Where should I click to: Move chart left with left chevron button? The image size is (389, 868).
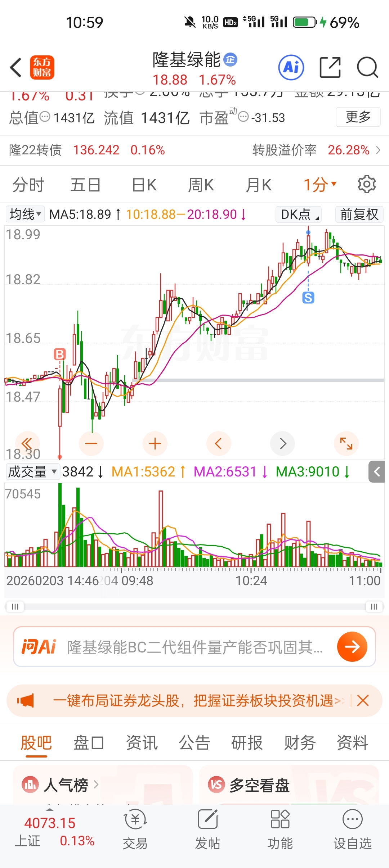point(219,443)
